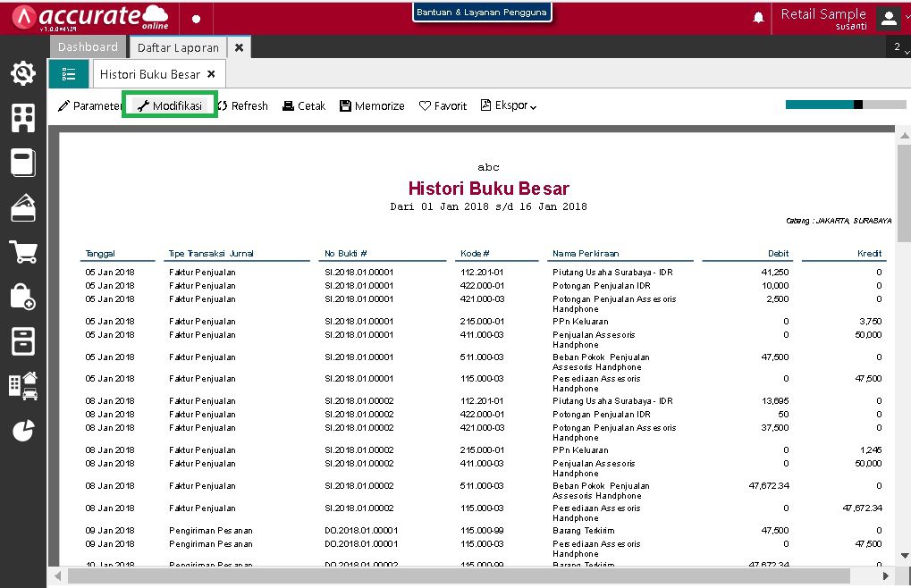Click the Modifikasi button

pos(170,105)
